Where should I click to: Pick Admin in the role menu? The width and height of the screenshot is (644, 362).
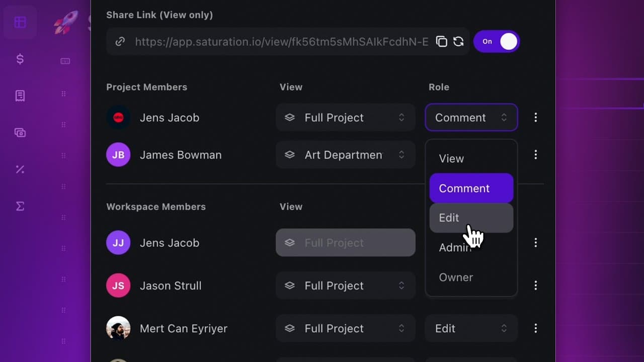tap(471, 247)
